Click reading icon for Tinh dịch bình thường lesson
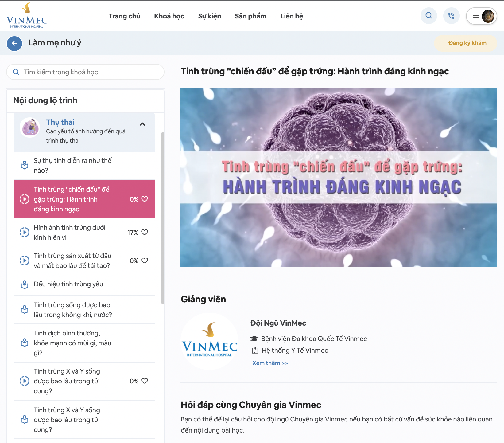Screen dimensions: 504x443 click(x=25, y=343)
